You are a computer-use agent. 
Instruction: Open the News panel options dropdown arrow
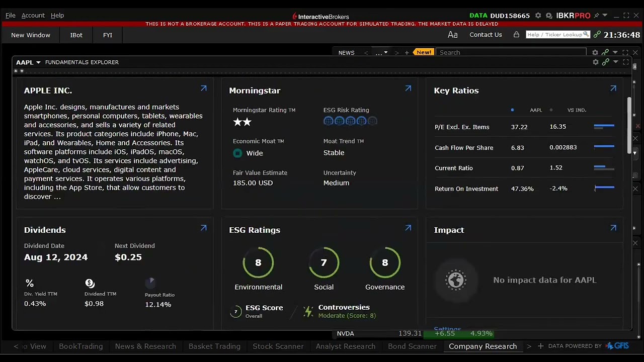click(615, 52)
